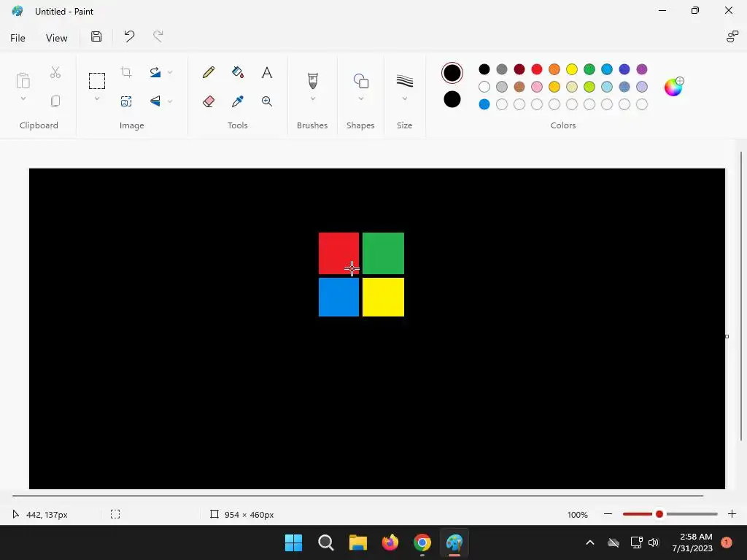Open Windows Start menu
This screenshot has width=747, height=560.
coord(293,542)
